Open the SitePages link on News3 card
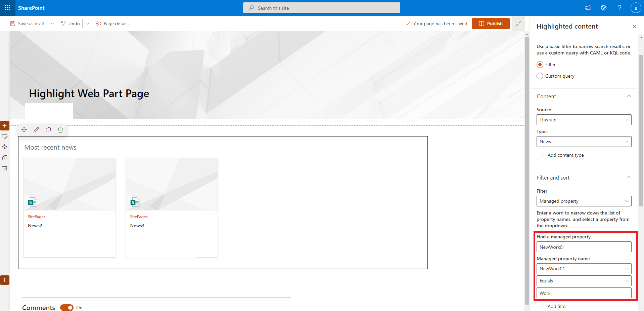This screenshot has width=644, height=311. (x=139, y=217)
